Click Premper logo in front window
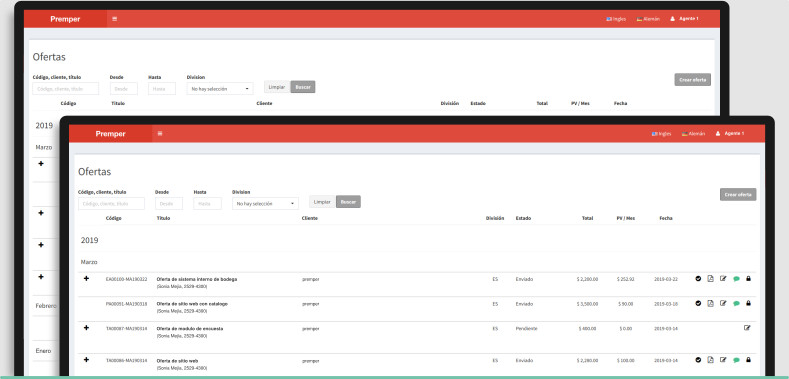Screen dimensions: 789x379 pyautogui.click(x=110, y=134)
